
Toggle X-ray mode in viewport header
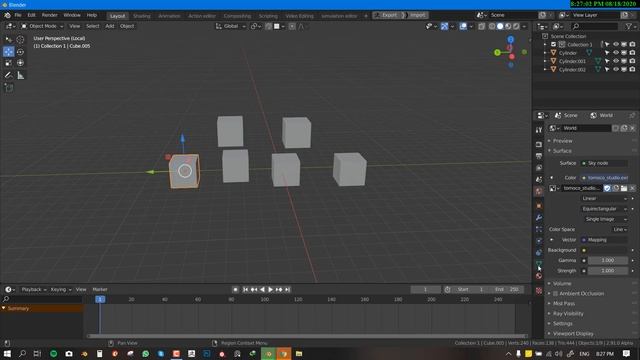(x=482, y=26)
